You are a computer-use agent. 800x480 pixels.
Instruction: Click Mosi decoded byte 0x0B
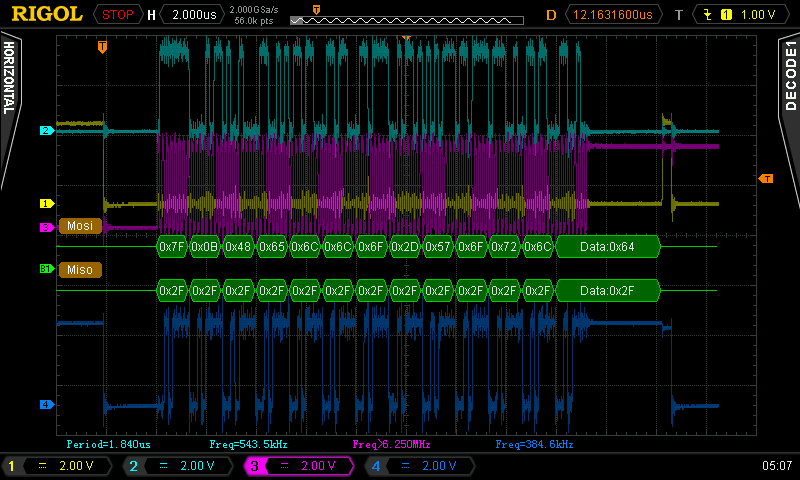205,247
